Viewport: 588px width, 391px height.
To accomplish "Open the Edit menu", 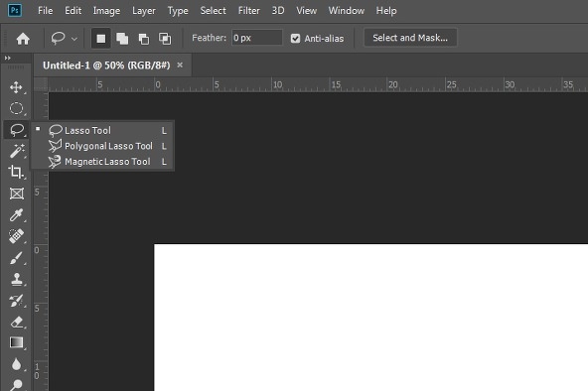I will [x=73, y=11].
